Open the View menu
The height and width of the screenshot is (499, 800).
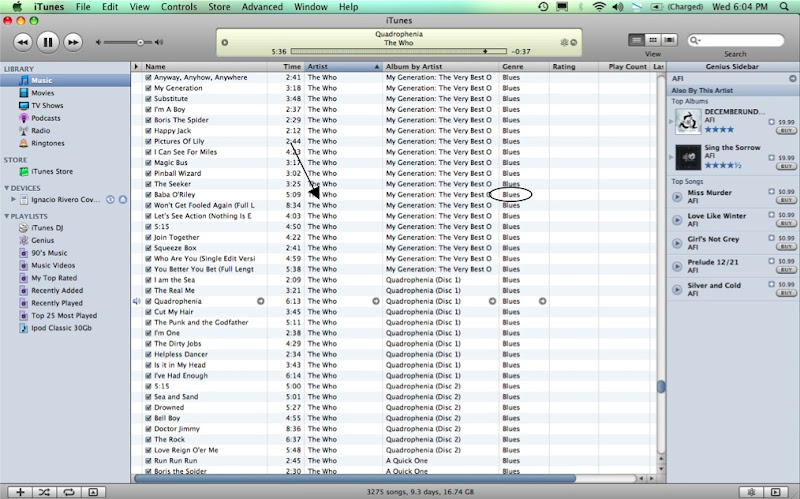pos(139,7)
